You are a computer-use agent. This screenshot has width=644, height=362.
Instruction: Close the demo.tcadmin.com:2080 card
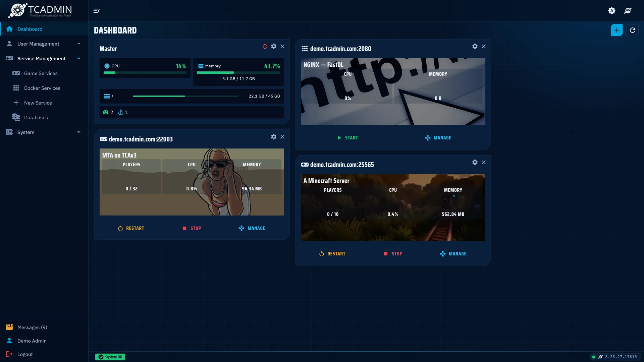click(484, 46)
